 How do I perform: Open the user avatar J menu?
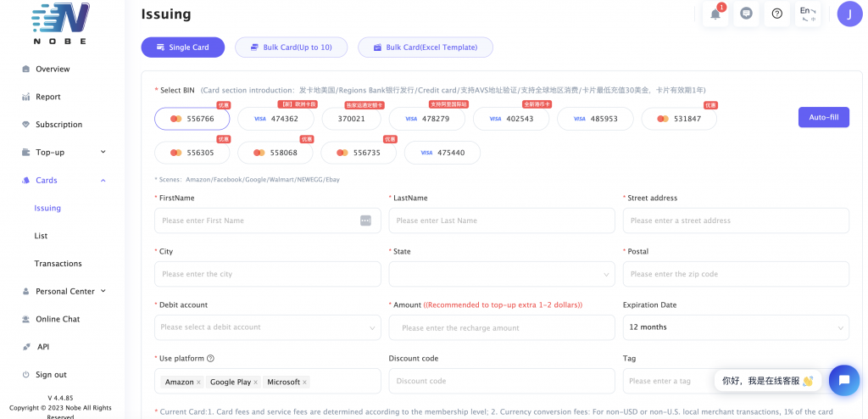click(849, 14)
